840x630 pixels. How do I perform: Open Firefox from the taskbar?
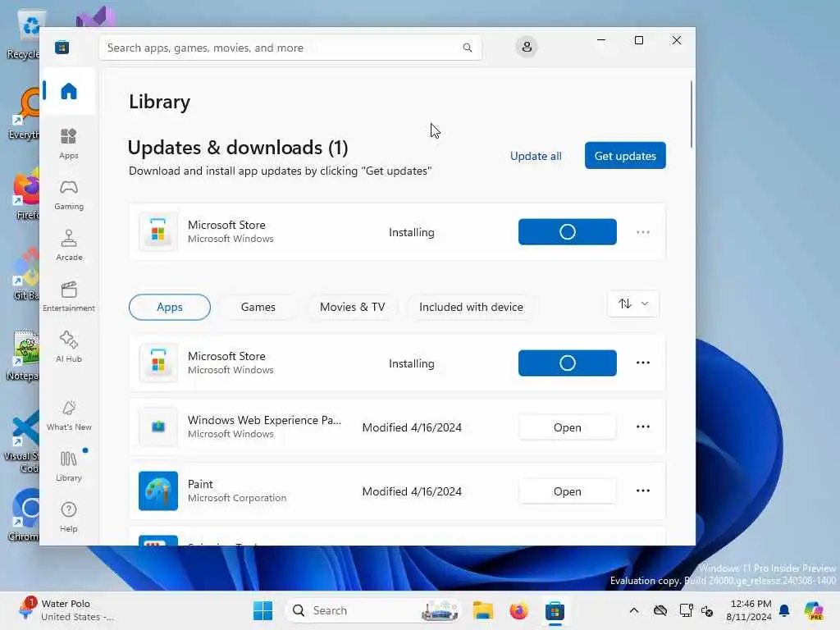[518, 610]
